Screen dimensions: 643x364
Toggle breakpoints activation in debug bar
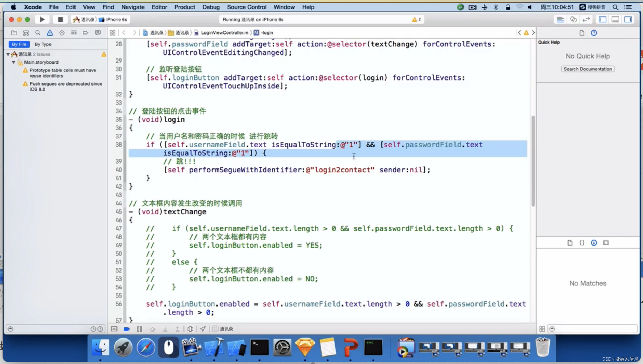pos(127,329)
